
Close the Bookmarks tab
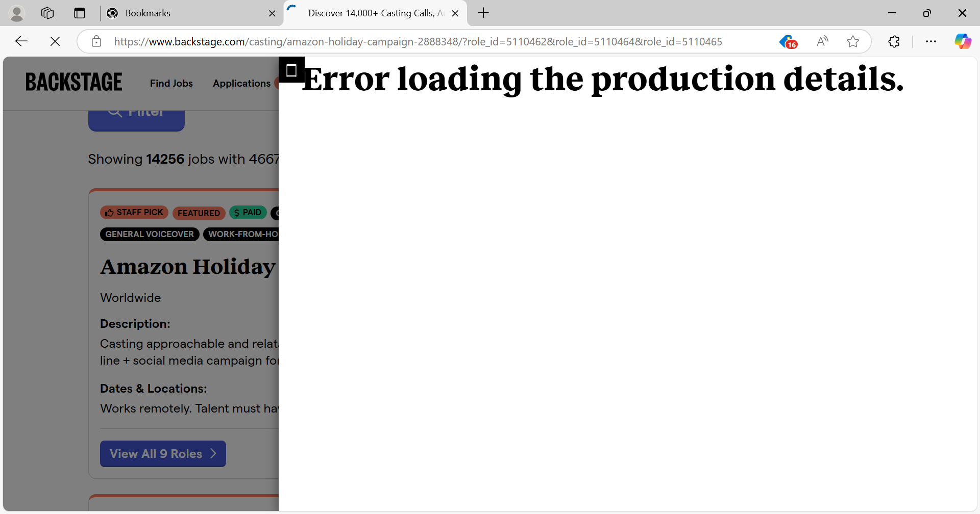[272, 13]
